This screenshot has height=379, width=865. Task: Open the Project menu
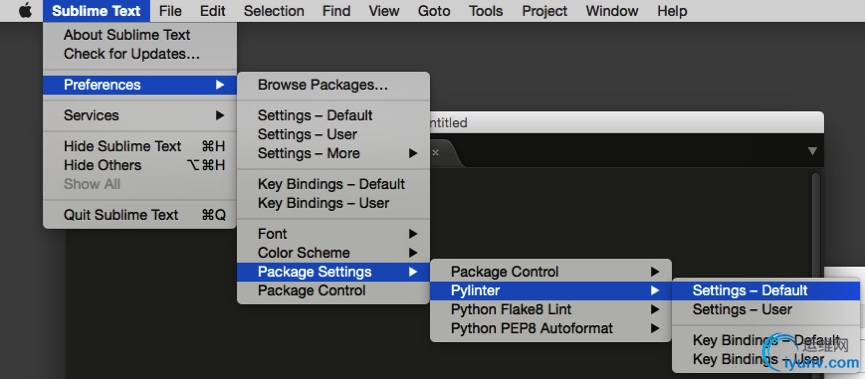(544, 10)
